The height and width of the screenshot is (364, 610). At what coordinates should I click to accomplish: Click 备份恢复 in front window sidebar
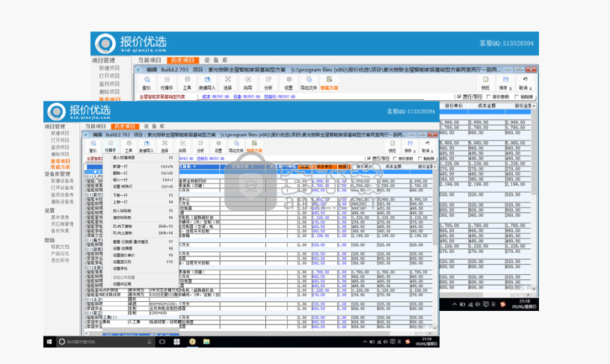pyautogui.click(x=60, y=231)
